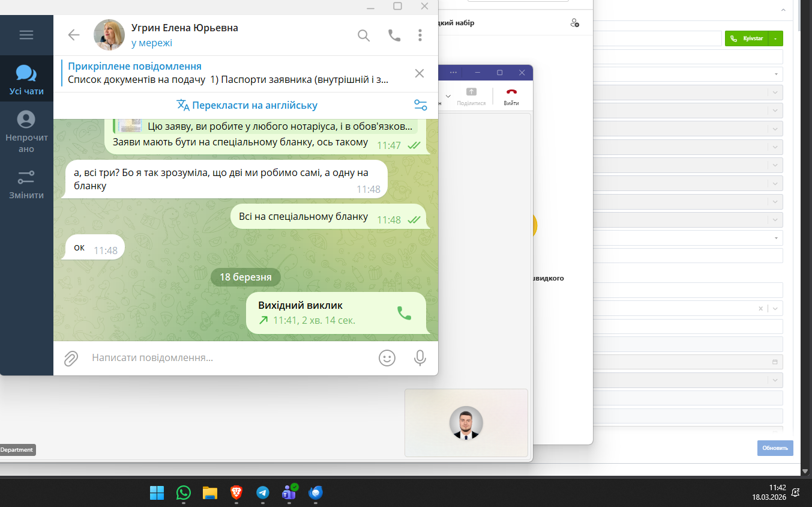Expand the chevron beside Teams Поділитися
812x507 pixels.
pos(448,96)
